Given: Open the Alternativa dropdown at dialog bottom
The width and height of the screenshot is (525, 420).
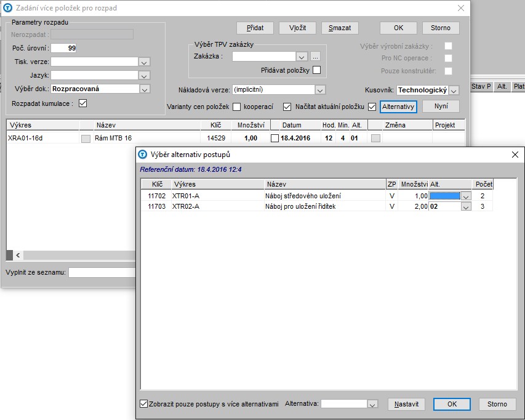Looking at the screenshot, I should coord(372,404).
